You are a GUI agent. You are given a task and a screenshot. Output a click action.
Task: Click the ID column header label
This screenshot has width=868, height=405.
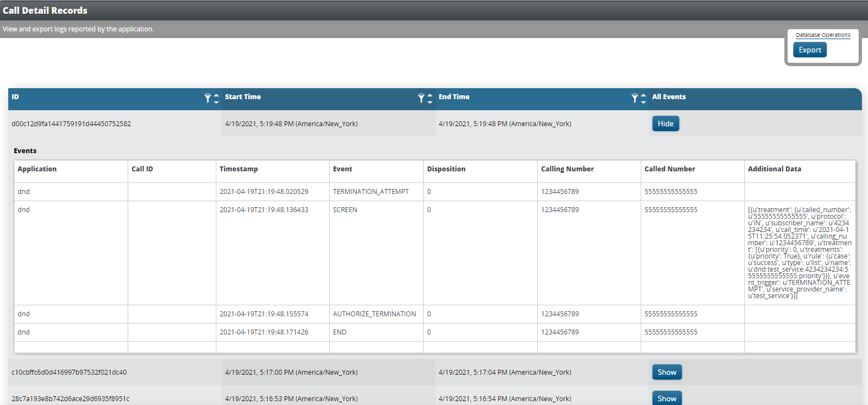(15, 96)
